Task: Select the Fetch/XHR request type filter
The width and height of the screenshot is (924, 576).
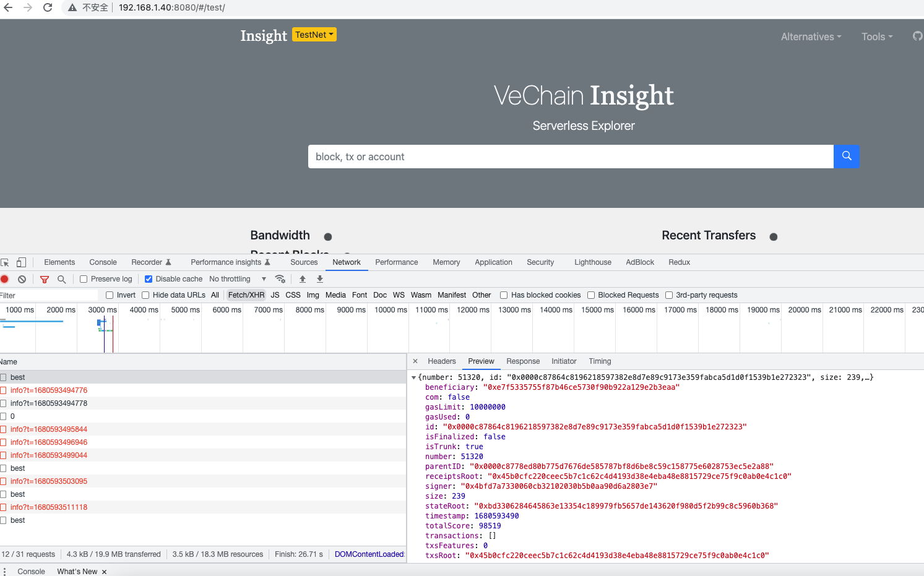Action: [x=246, y=295]
